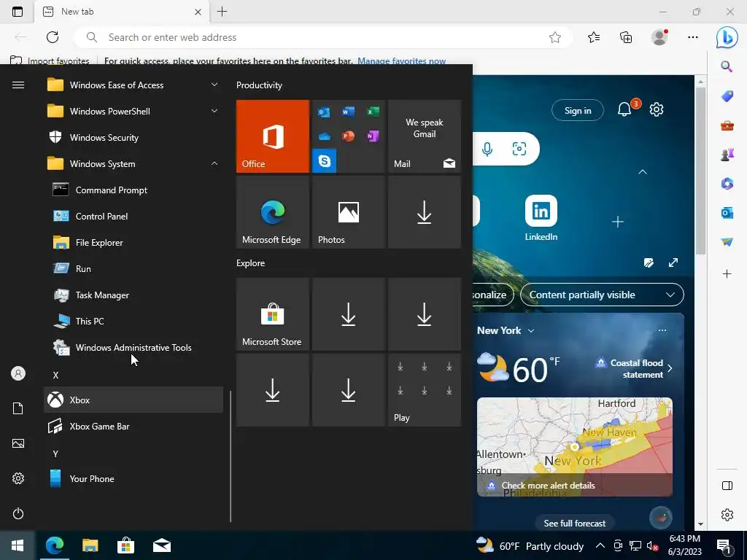The image size is (747, 560).
Task: Open tab actions menu button
Action: point(18,12)
